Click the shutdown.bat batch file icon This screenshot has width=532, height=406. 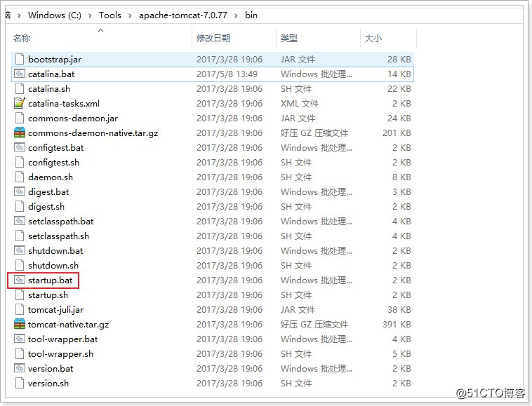(20, 250)
